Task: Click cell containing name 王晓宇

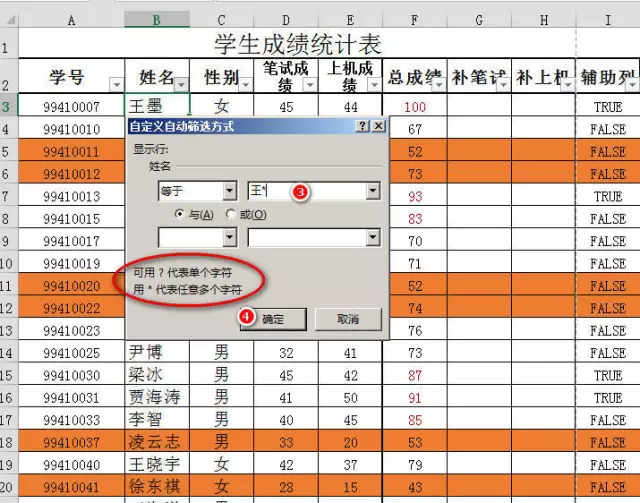Action: coord(157,464)
